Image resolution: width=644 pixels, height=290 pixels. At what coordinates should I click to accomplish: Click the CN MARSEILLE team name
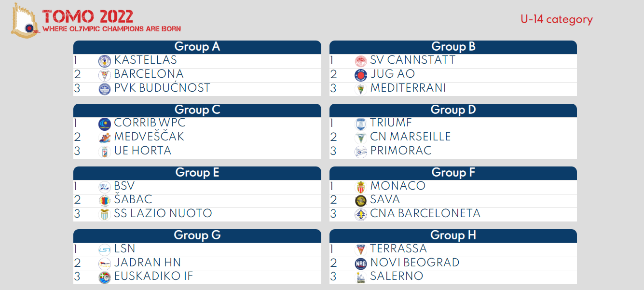410,137
